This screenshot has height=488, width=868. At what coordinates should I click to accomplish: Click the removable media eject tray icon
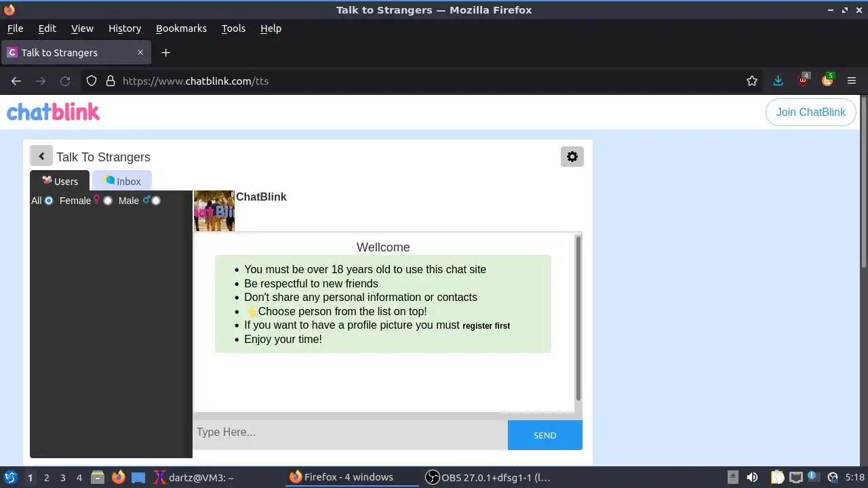tap(732, 477)
